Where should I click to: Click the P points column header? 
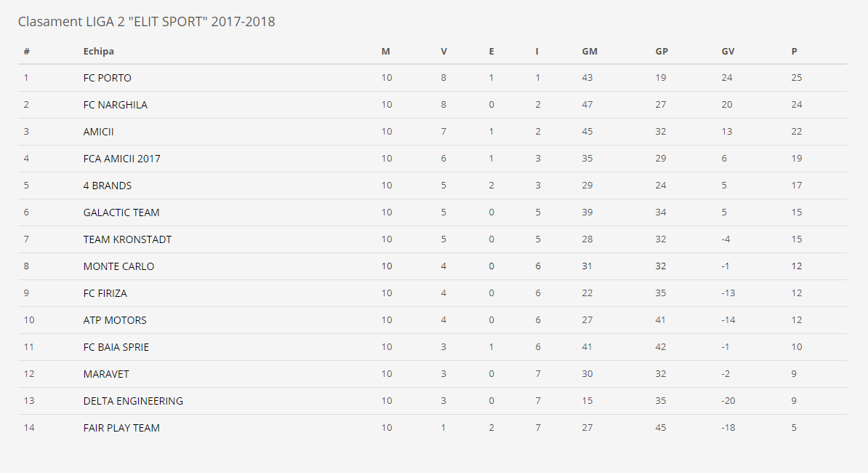795,51
